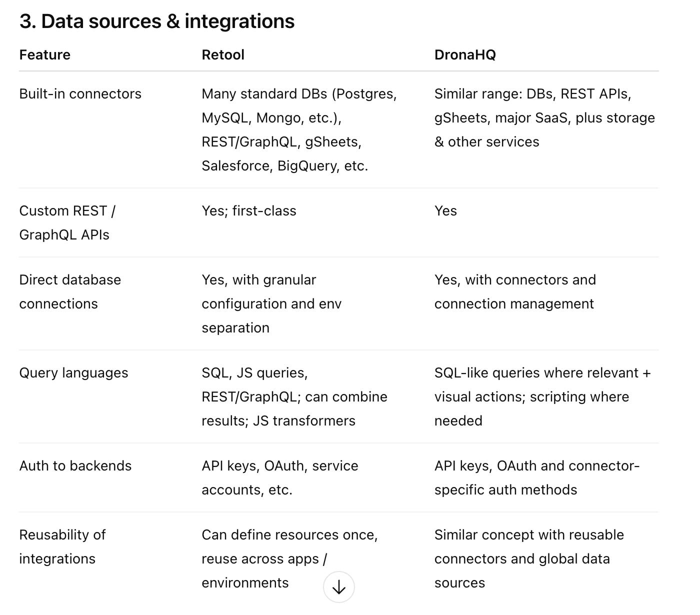The height and width of the screenshot is (615, 700).
Task: Click DronaHQ's "Yes, with connectors" cell
Action: [x=515, y=291]
